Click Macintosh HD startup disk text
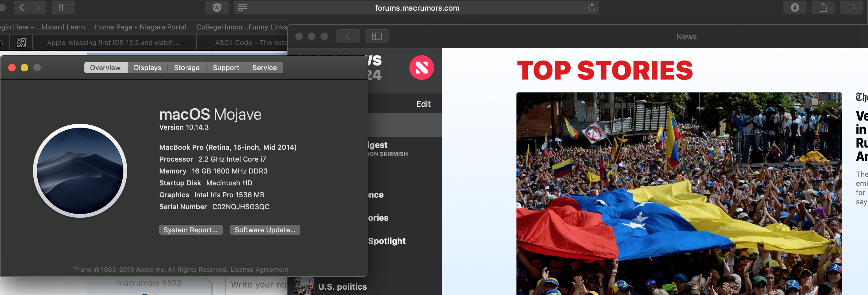Image resolution: width=868 pixels, height=295 pixels. (229, 183)
